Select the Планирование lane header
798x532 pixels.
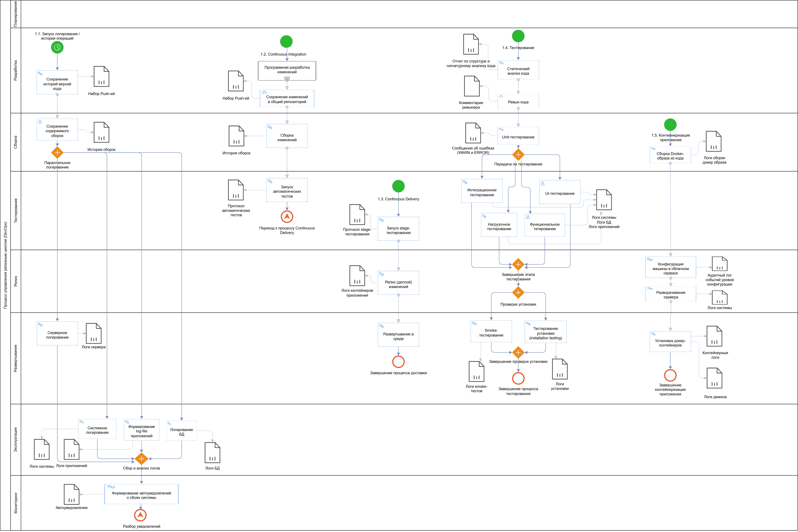point(16,14)
